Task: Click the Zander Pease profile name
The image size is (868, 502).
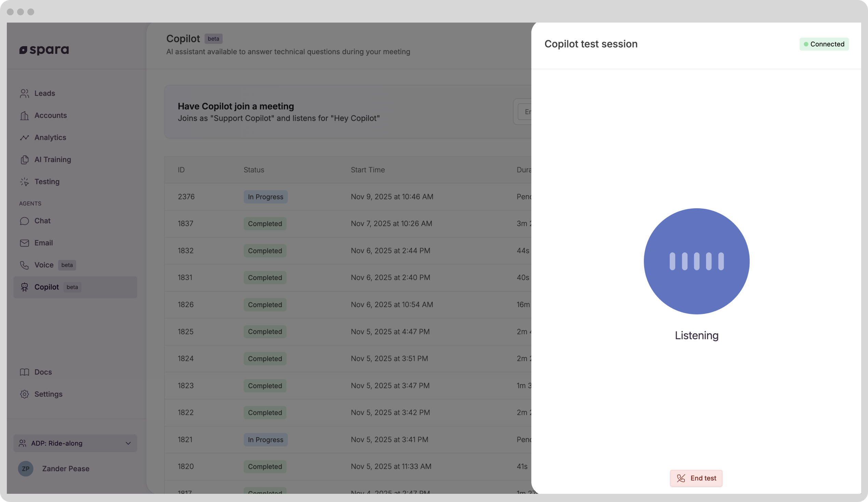Action: click(66, 468)
